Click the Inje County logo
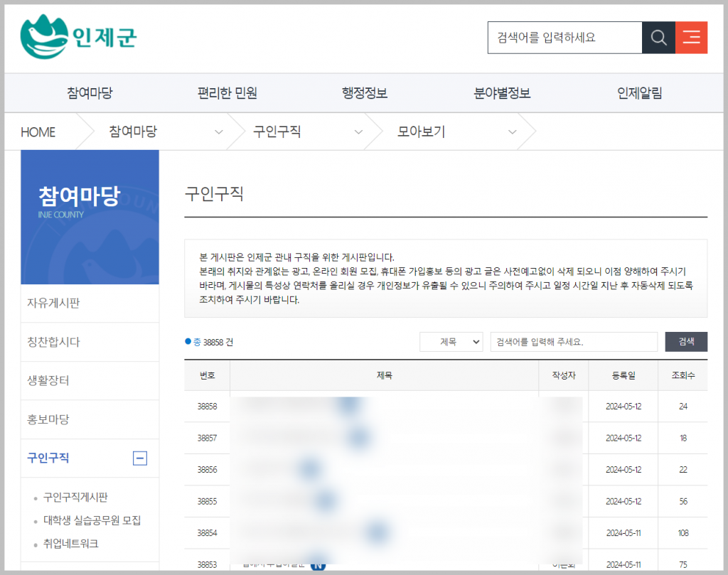 click(78, 37)
